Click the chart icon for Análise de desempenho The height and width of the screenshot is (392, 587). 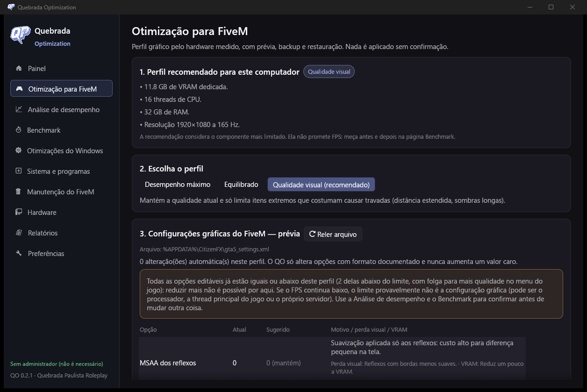[x=19, y=109]
